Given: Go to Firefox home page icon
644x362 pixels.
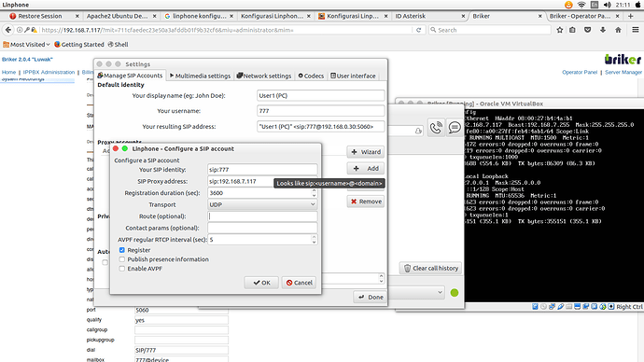Looking at the screenshot, I should coord(618,30).
